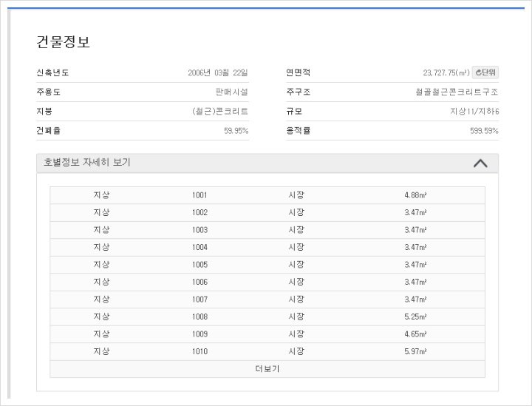The image size is (532, 406).
Task: Click unit number 1004 in the list
Action: (199, 247)
